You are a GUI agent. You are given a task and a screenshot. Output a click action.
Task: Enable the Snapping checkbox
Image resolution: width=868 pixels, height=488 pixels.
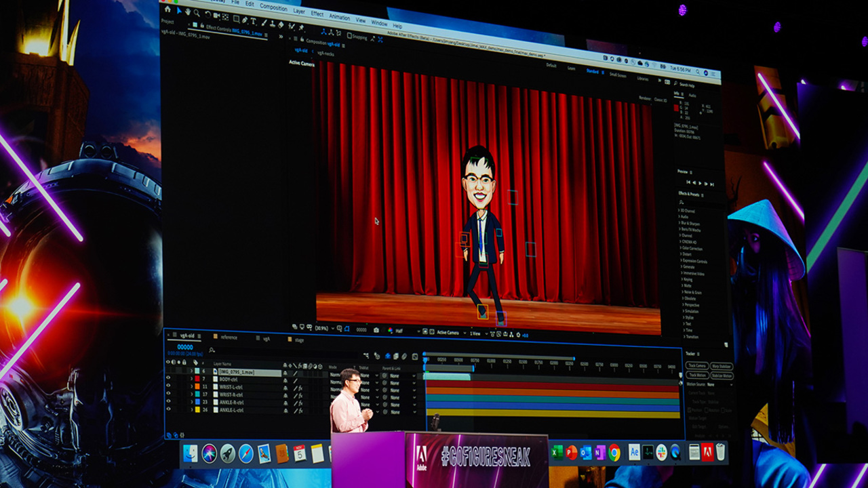point(350,35)
